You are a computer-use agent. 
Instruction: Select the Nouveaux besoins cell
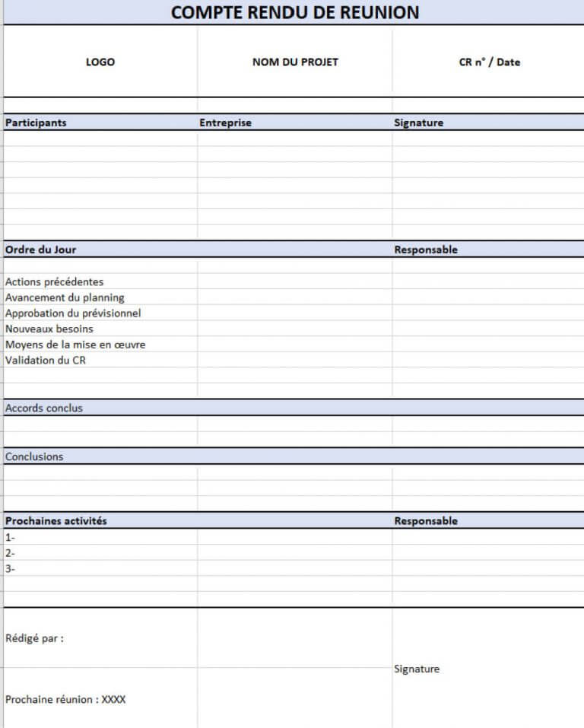(x=49, y=329)
